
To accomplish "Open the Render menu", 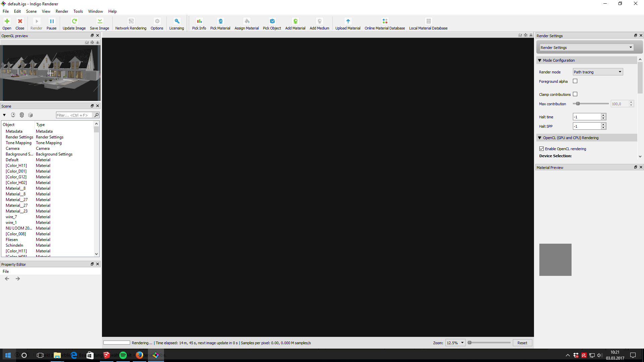I will pyautogui.click(x=62, y=11).
